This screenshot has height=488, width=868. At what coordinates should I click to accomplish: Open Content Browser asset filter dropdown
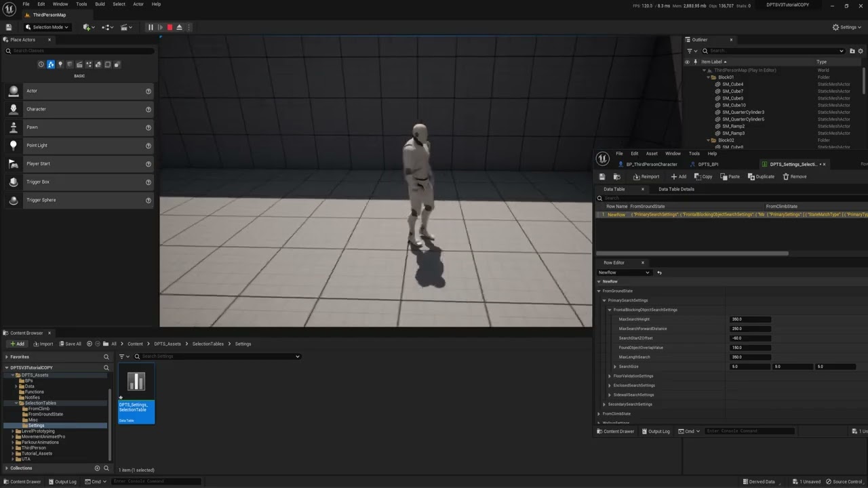tap(124, 357)
